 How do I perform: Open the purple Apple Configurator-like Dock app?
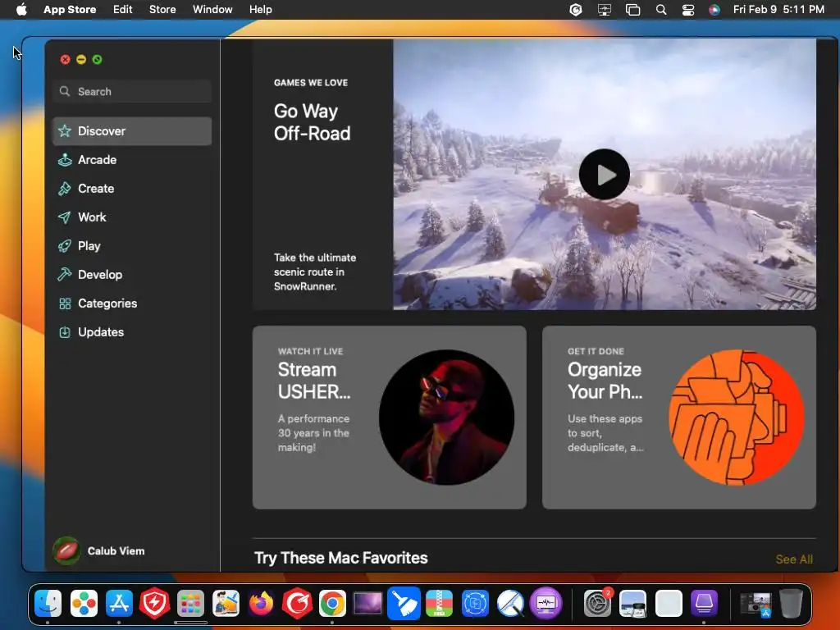[x=704, y=604]
